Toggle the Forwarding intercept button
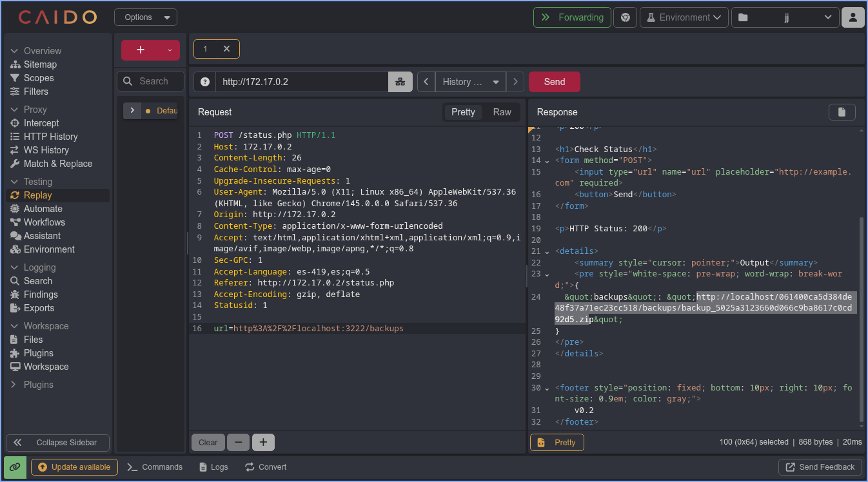The image size is (868, 482). click(x=572, y=17)
